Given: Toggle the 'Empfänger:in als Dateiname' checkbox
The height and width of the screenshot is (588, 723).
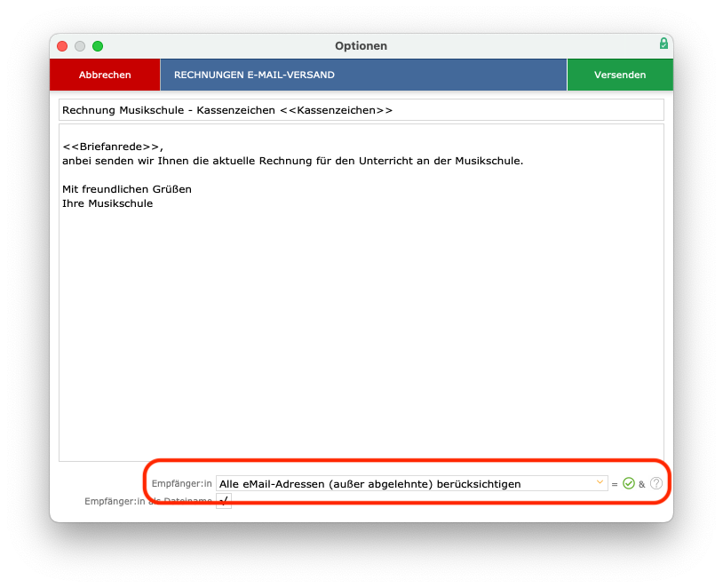Looking at the screenshot, I should coord(224,502).
